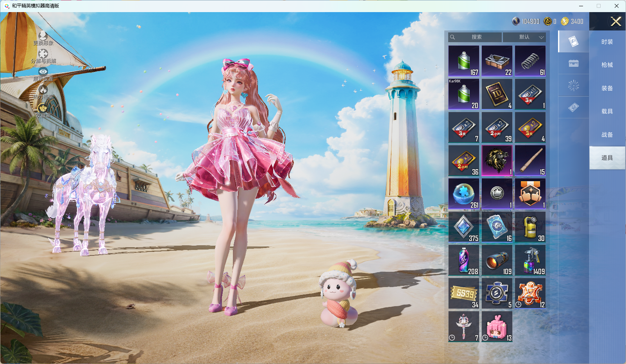Click the SS39 ticket item

(464, 293)
